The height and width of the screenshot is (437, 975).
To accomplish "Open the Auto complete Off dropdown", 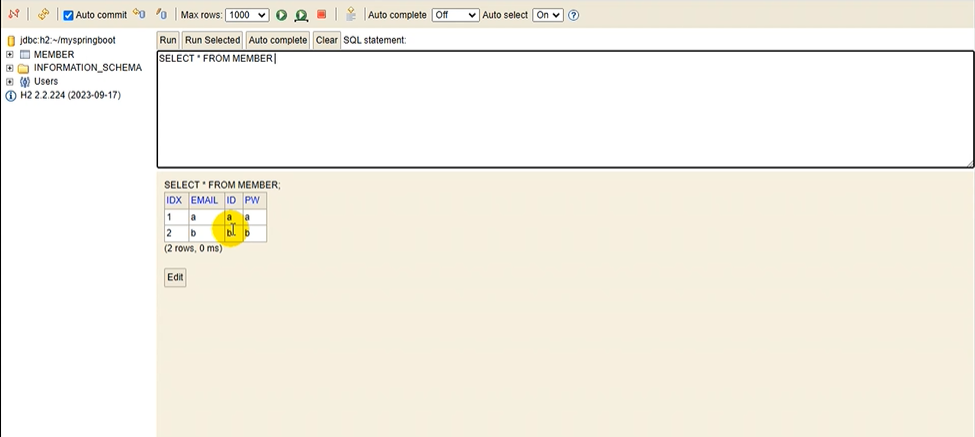I will tap(455, 14).
